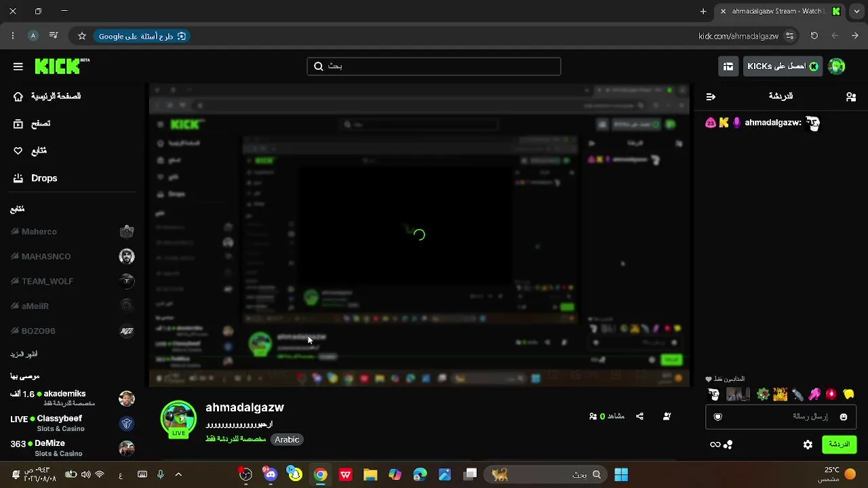Click the infinity icon below chat input
868x488 pixels.
715,445
